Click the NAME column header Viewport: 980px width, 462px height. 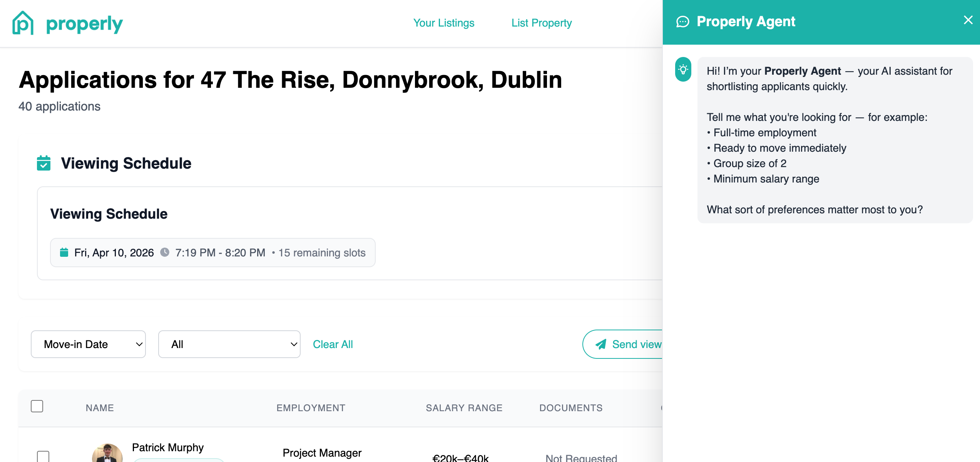(99, 408)
